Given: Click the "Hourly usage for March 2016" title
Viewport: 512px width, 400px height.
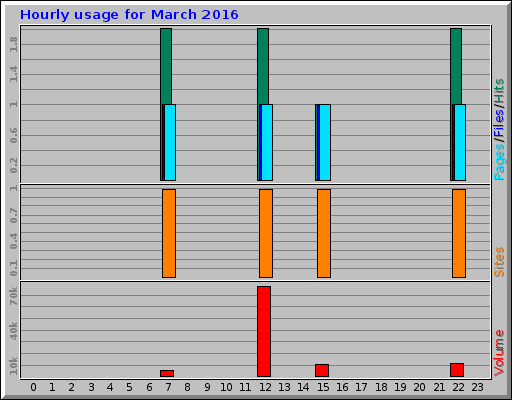Looking at the screenshot, I should (129, 15).
